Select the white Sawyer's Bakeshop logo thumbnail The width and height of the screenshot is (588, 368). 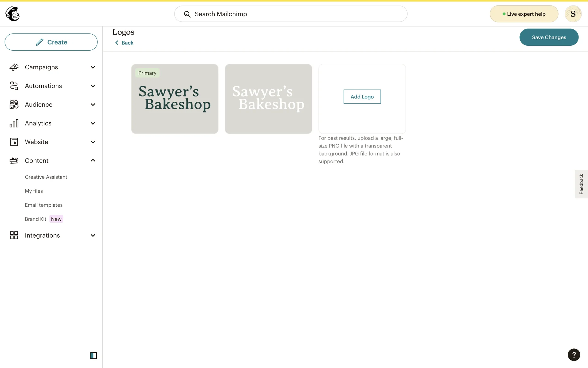[268, 99]
